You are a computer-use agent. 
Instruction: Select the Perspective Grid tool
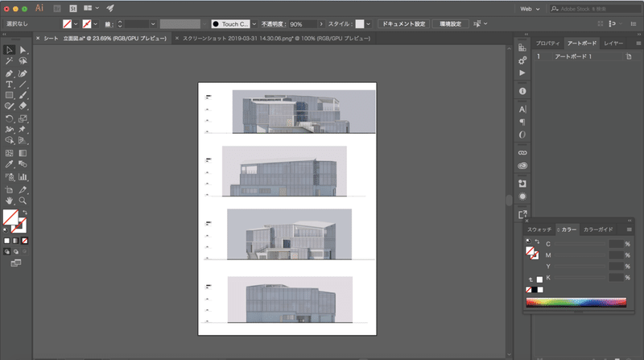coord(23,141)
